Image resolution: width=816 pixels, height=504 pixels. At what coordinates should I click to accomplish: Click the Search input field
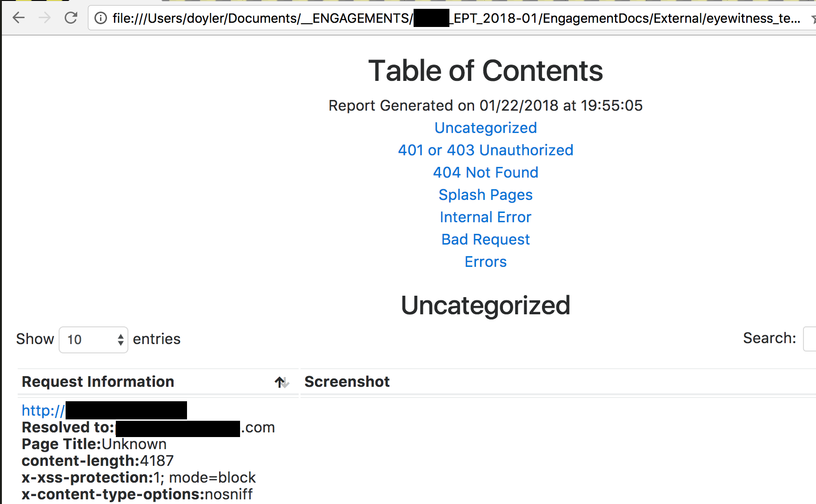coord(810,339)
